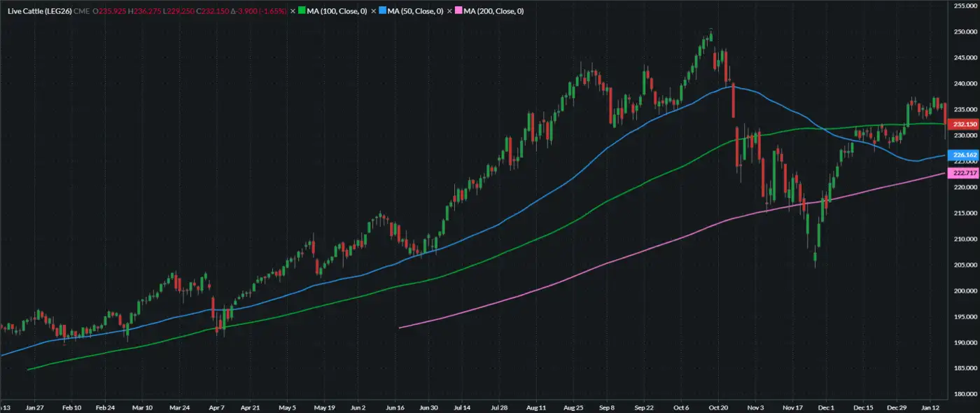Click the 250.000 price axis label

tap(965, 32)
